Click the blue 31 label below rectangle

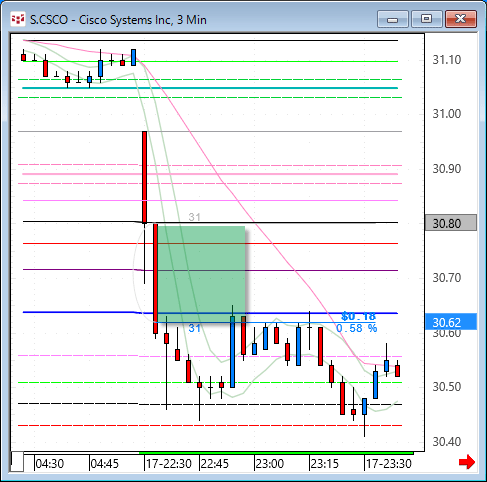pyautogui.click(x=195, y=328)
